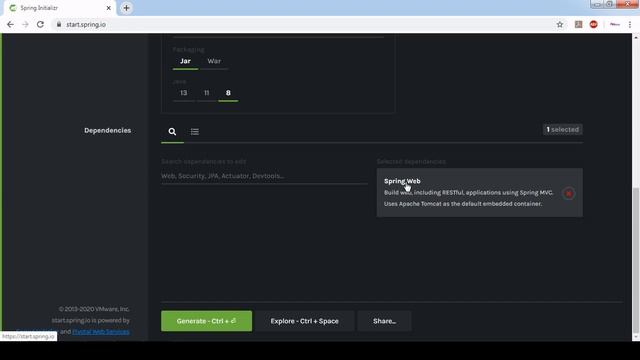Screen dimensions: 640x360
Task: Switch to dependency list view
Action: 195,131
